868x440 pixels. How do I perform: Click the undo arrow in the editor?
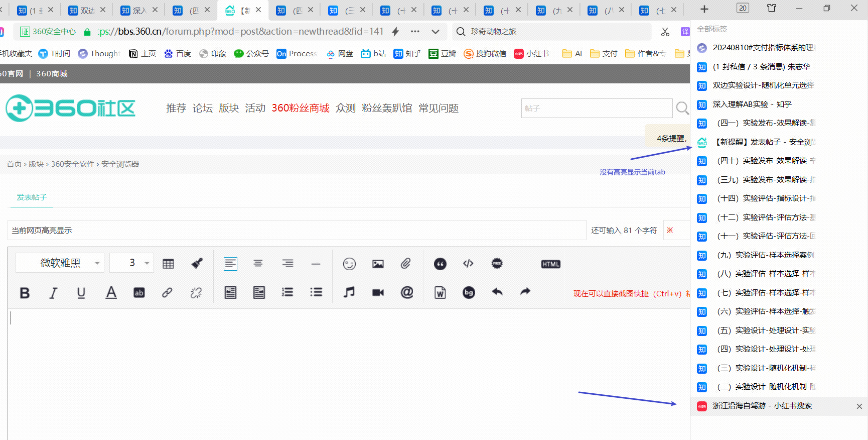click(x=497, y=292)
